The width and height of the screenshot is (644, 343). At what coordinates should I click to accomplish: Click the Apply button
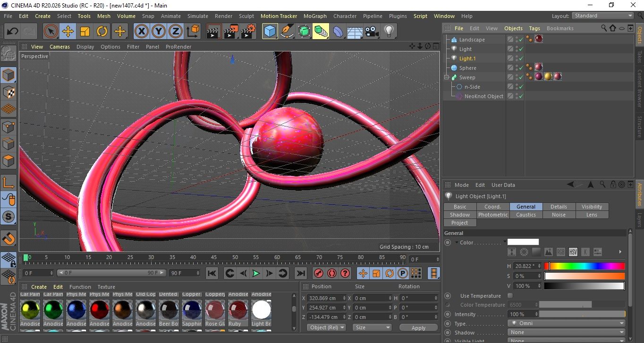418,327
